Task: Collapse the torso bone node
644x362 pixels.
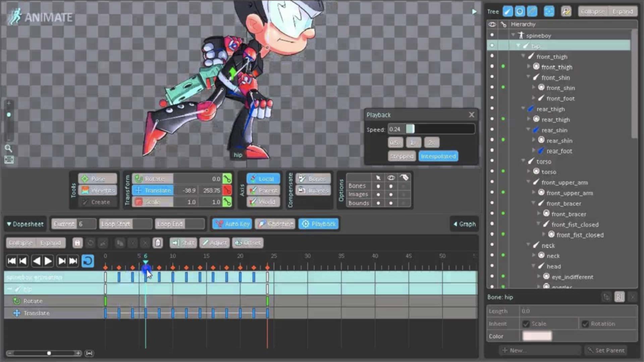Action: pyautogui.click(x=523, y=161)
